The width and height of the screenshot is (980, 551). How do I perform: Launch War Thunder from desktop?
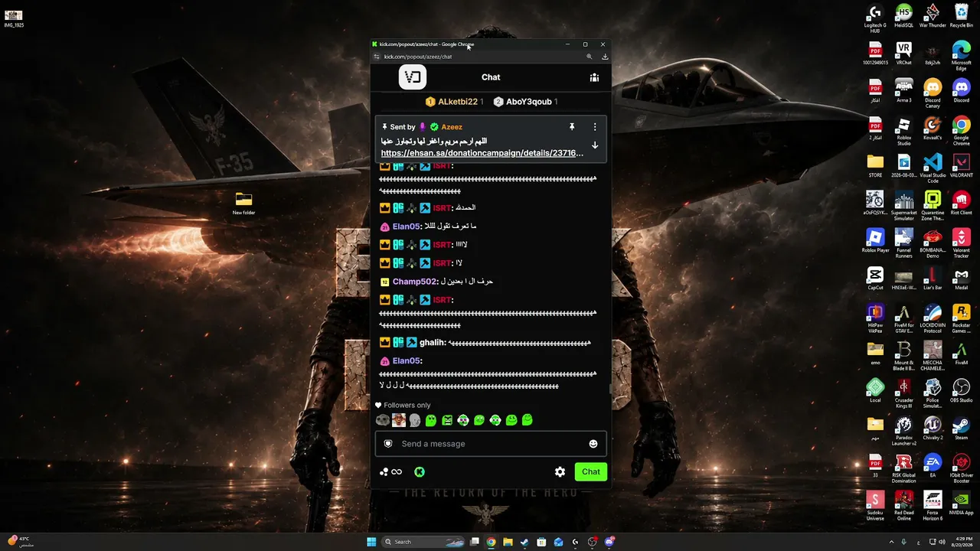tap(933, 17)
